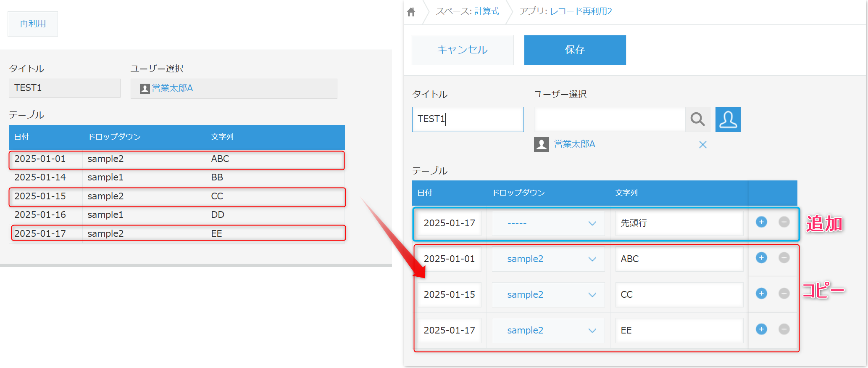Open the sample2 dropdown in CC row
Image resolution: width=868 pixels, height=368 pixels.
548,295
